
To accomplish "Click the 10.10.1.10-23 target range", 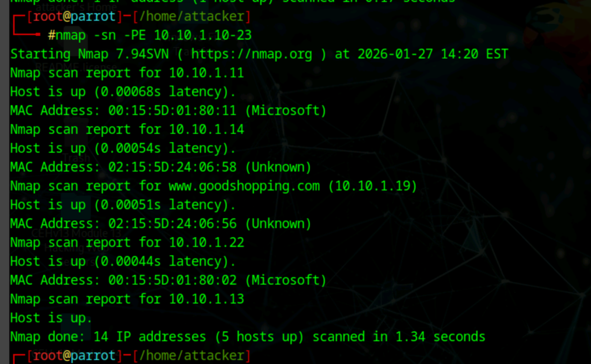I will (x=202, y=35).
